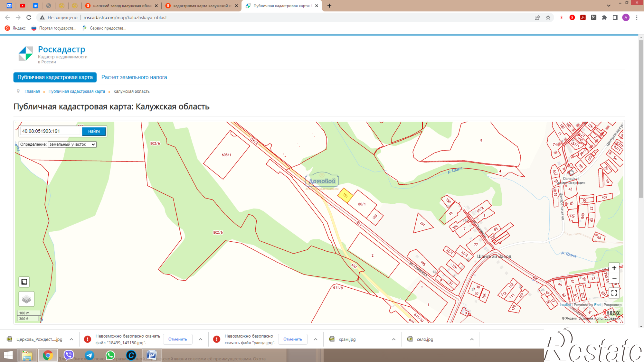Open the Extensions puzzle menu
Screen dimensions: 644x362
pyautogui.click(x=604, y=17)
